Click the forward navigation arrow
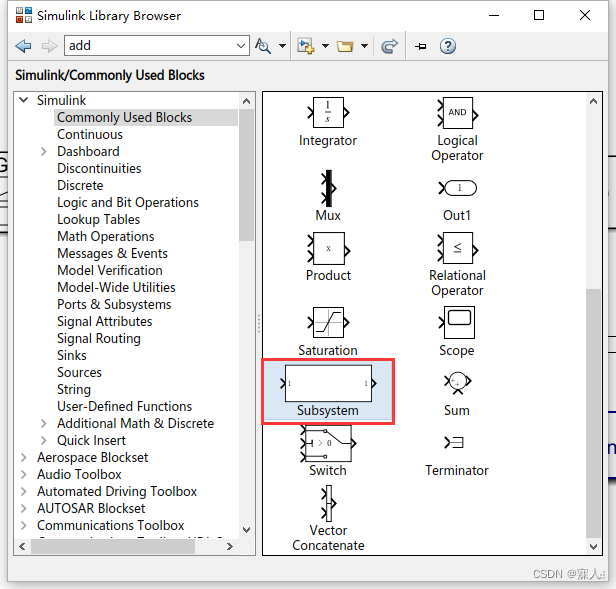This screenshot has width=616, height=589. coord(50,46)
